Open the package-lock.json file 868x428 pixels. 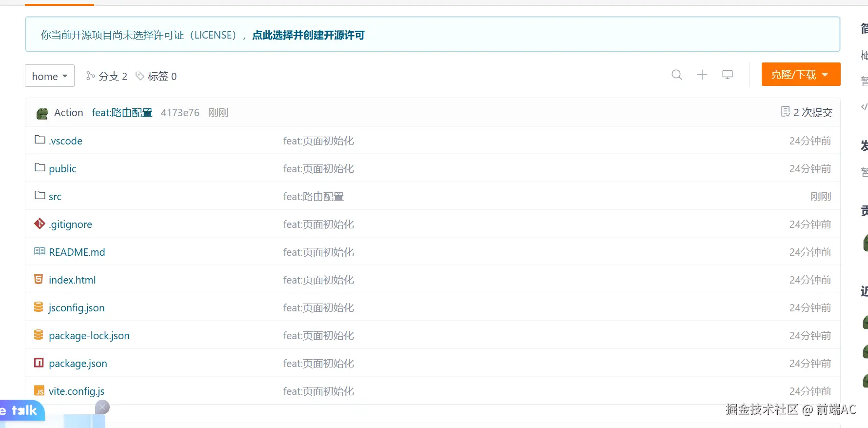coord(89,336)
